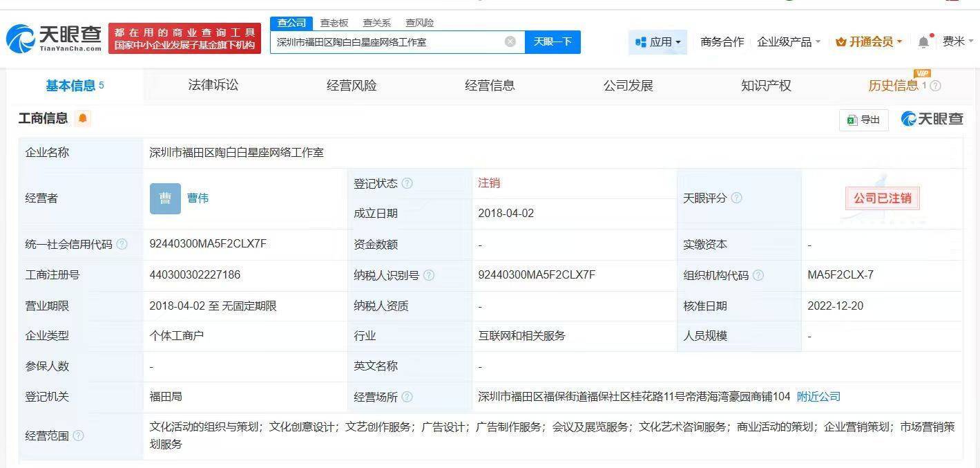The image size is (980, 468).
Task: Switch to the 基本信息 tab
Action: click(x=75, y=86)
